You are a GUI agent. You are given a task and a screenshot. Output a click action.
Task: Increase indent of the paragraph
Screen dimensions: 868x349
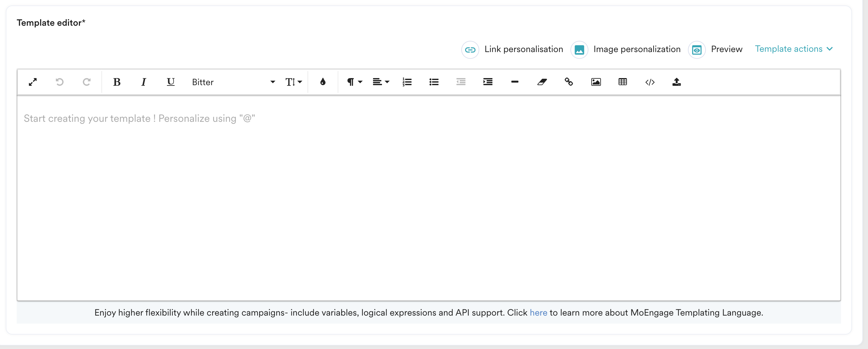tap(488, 82)
